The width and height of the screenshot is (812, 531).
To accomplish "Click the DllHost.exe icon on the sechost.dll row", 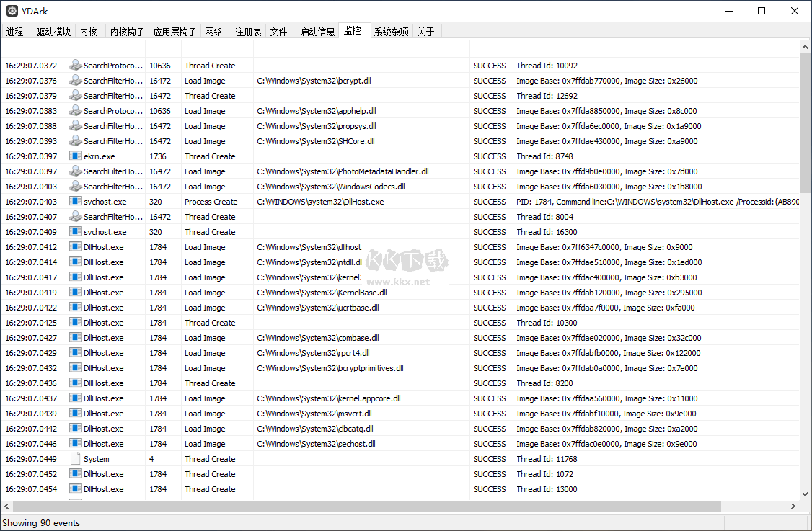I will [75, 444].
